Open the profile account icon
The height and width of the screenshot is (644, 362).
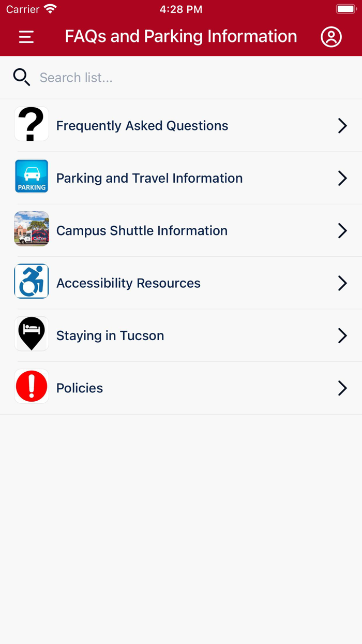[331, 37]
